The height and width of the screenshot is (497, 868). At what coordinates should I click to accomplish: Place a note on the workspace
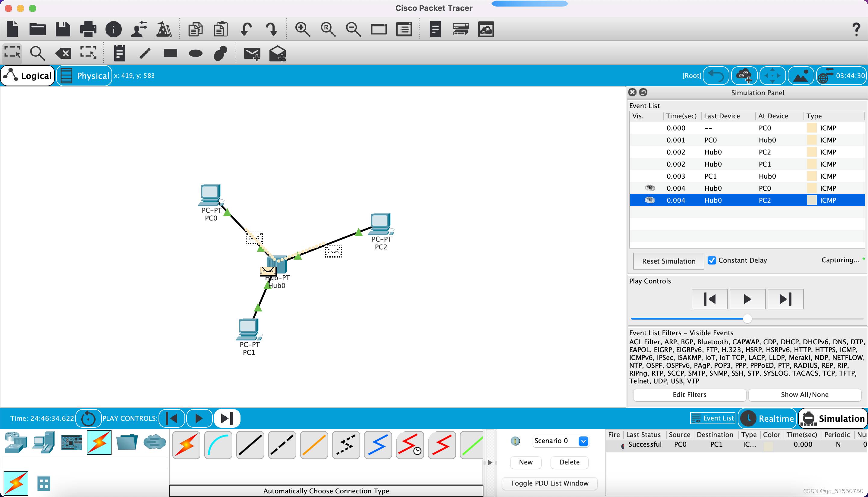120,53
